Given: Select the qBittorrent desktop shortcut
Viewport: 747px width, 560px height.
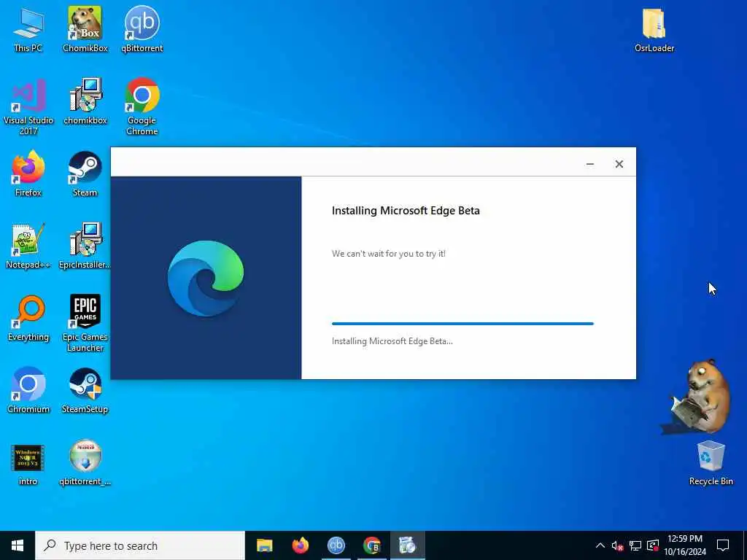Looking at the screenshot, I should coord(142,29).
